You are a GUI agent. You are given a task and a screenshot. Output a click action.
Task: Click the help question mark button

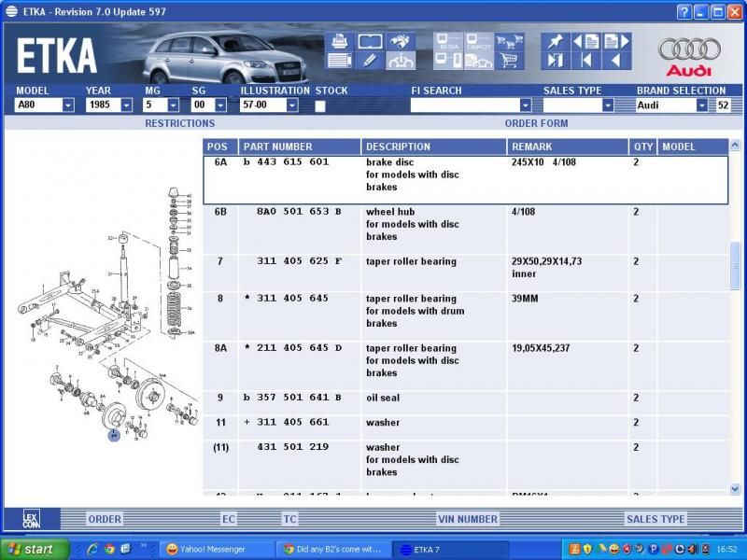click(x=684, y=12)
